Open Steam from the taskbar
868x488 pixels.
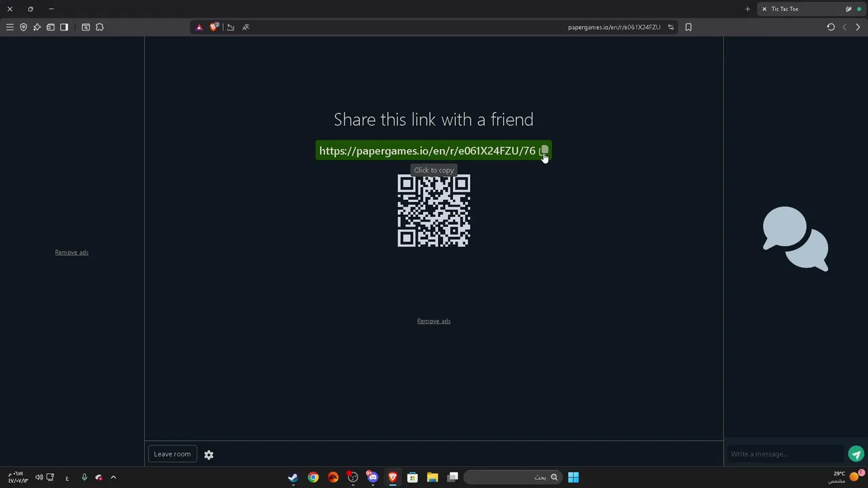[293, 477]
